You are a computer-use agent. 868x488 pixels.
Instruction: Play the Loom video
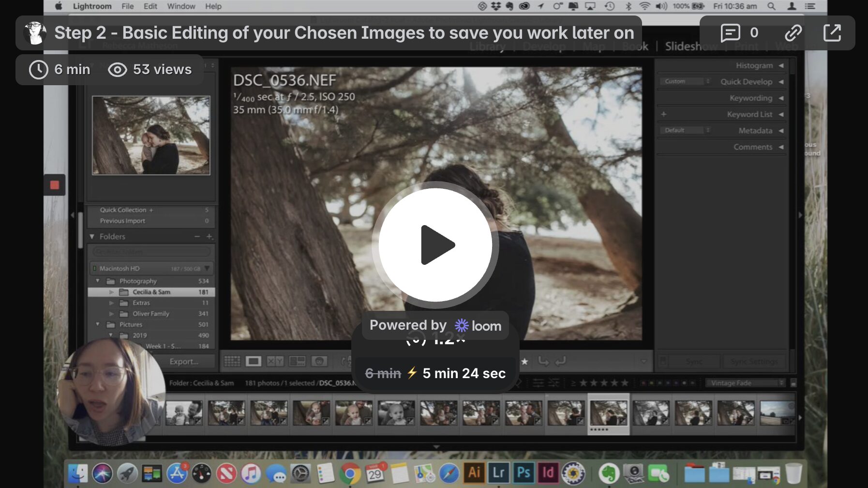coord(435,245)
